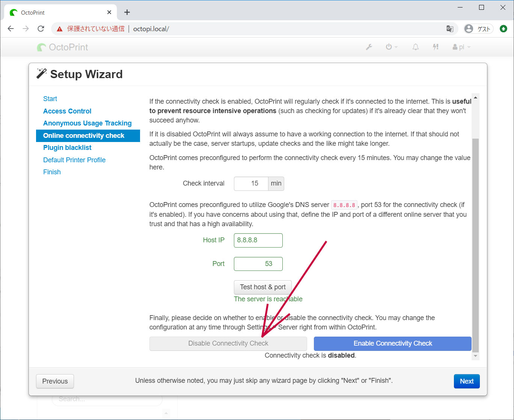Click the wizard scrollbar up arrow

click(x=476, y=98)
